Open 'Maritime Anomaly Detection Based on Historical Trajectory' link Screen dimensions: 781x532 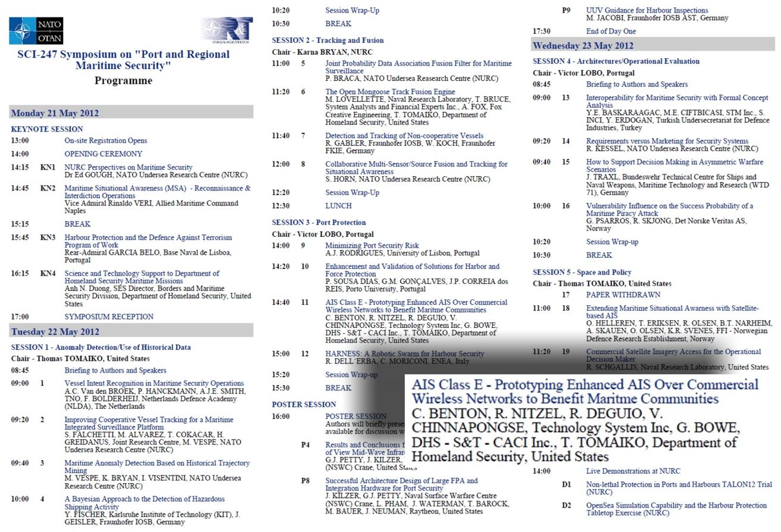[x=157, y=467]
